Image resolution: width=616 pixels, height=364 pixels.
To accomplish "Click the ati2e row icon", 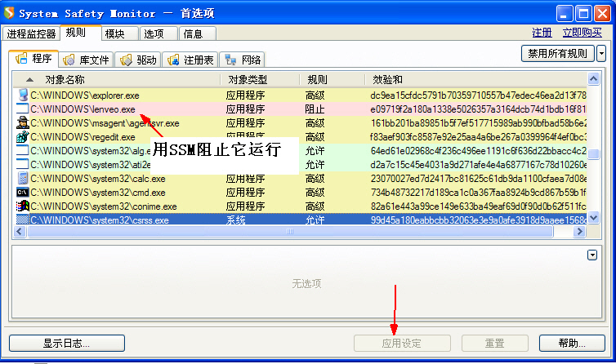I will coord(23,164).
